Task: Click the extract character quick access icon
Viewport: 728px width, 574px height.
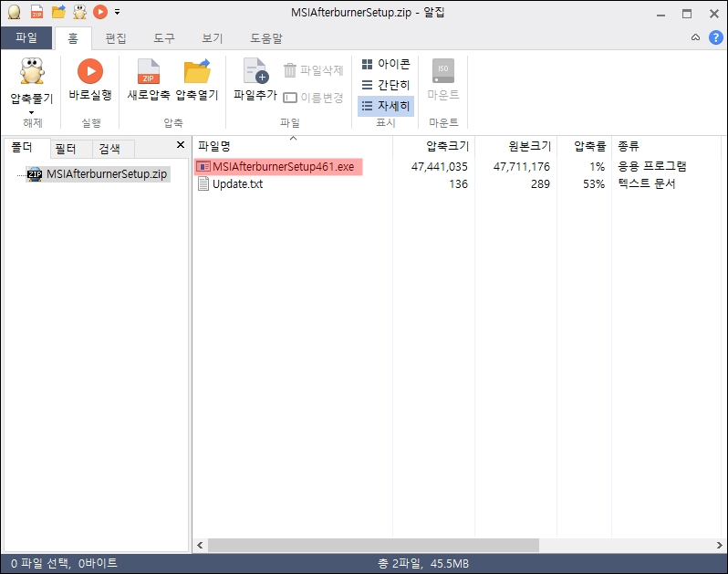Action: point(80,12)
